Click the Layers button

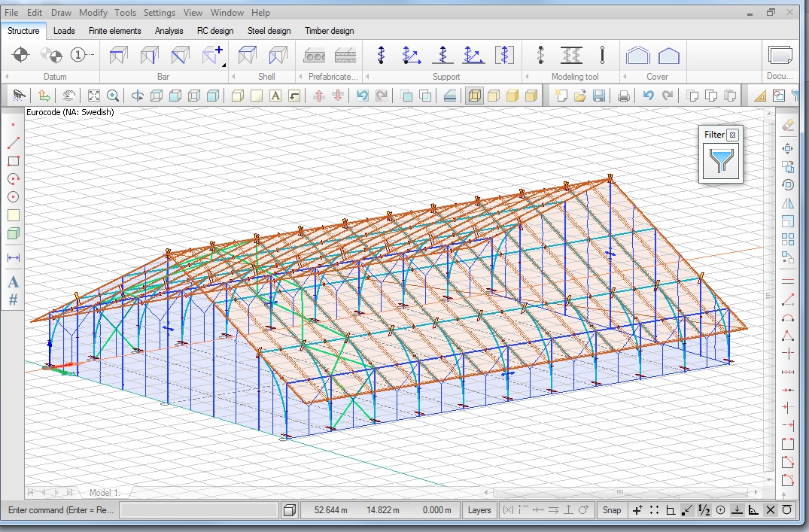(x=479, y=510)
